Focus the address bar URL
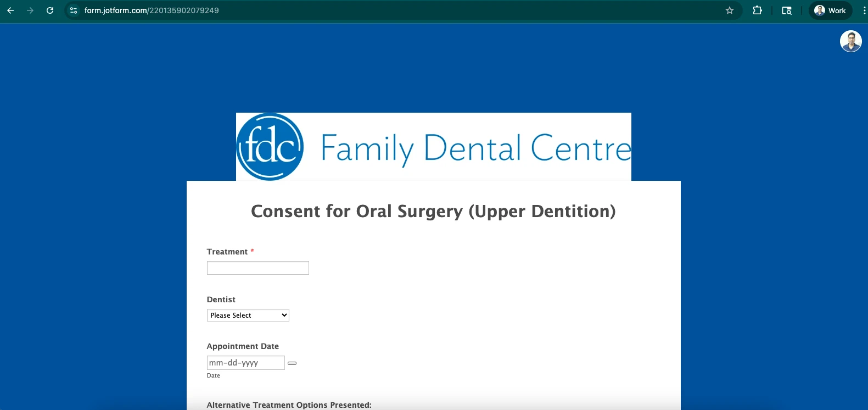The height and width of the screenshot is (410, 868). click(152, 10)
